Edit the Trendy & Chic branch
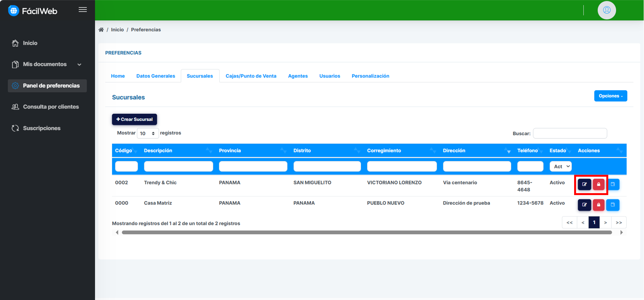Image resolution: width=644 pixels, height=300 pixels. 584,184
